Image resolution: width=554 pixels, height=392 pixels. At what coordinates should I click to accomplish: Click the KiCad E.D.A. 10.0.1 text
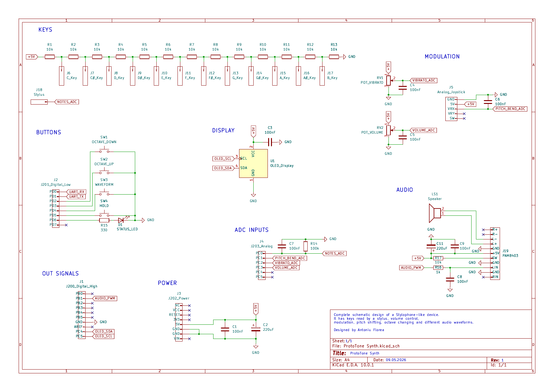[x=353, y=365]
